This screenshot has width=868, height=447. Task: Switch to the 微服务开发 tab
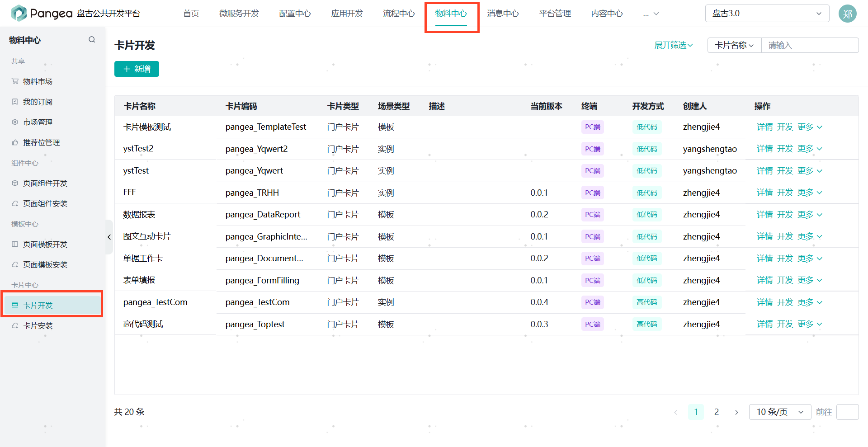point(239,14)
